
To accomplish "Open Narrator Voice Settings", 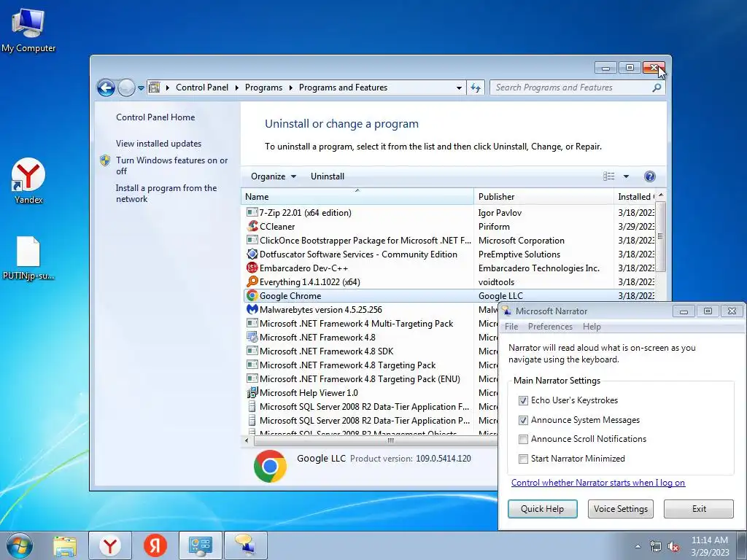I will click(620, 508).
